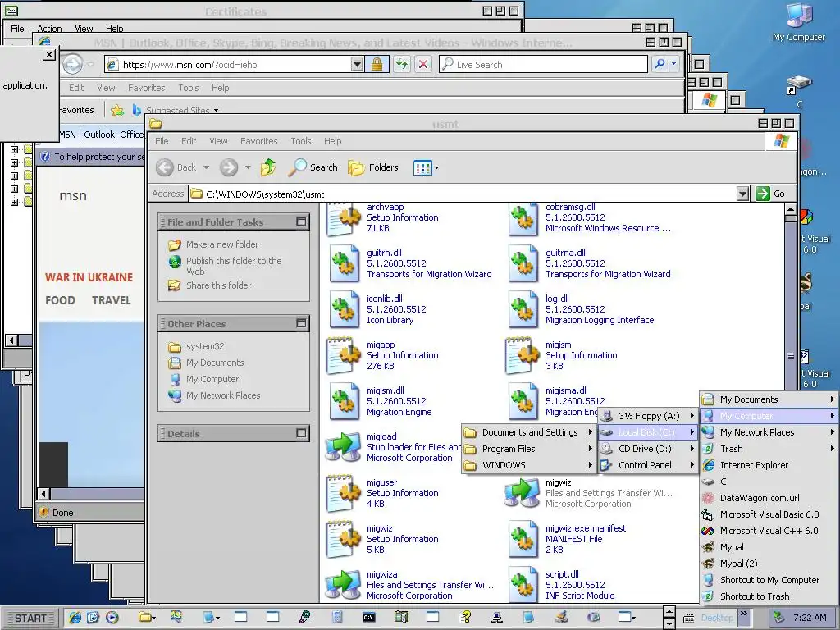
Task: Select guitrna.dll file icon
Action: [523, 263]
